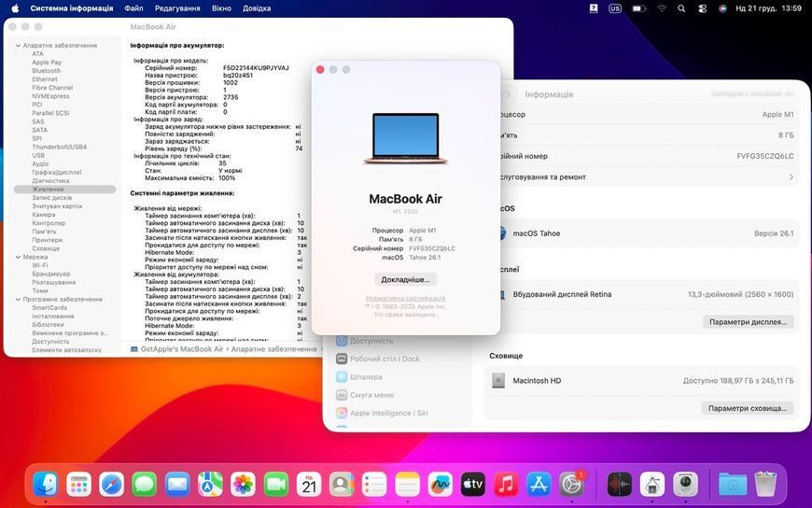Open the Довідка menu

point(257,8)
